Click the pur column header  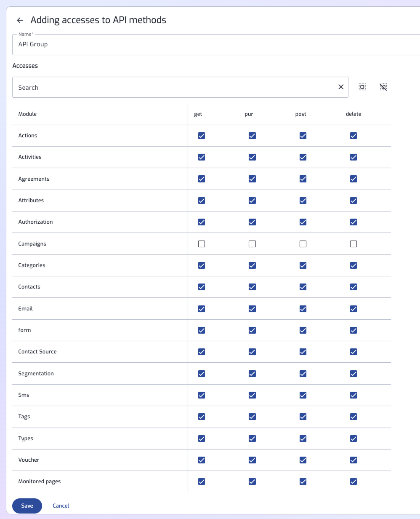(249, 114)
